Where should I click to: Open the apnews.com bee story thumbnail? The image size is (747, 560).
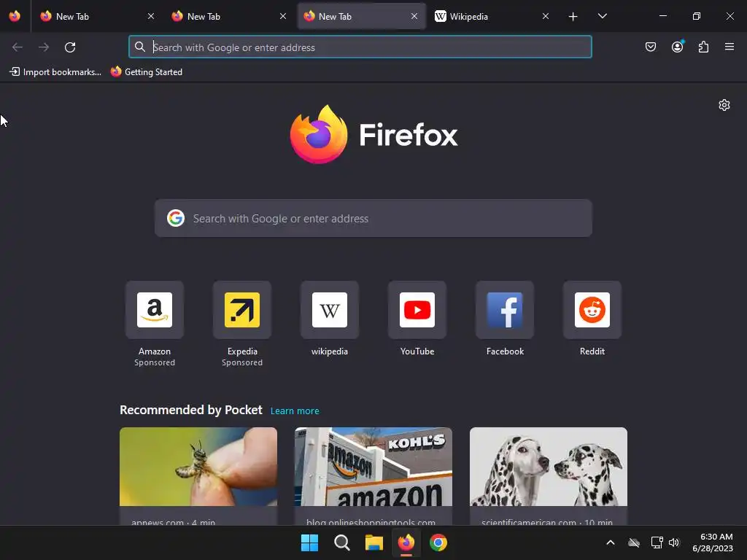point(198,467)
